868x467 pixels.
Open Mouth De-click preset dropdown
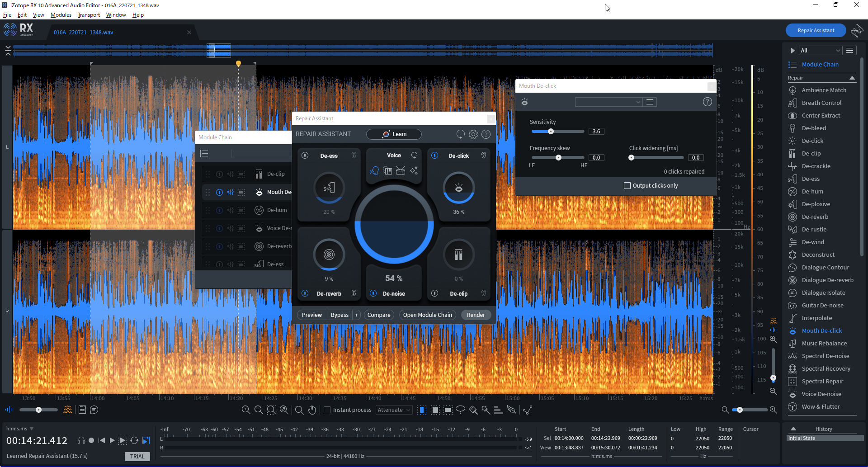click(609, 102)
